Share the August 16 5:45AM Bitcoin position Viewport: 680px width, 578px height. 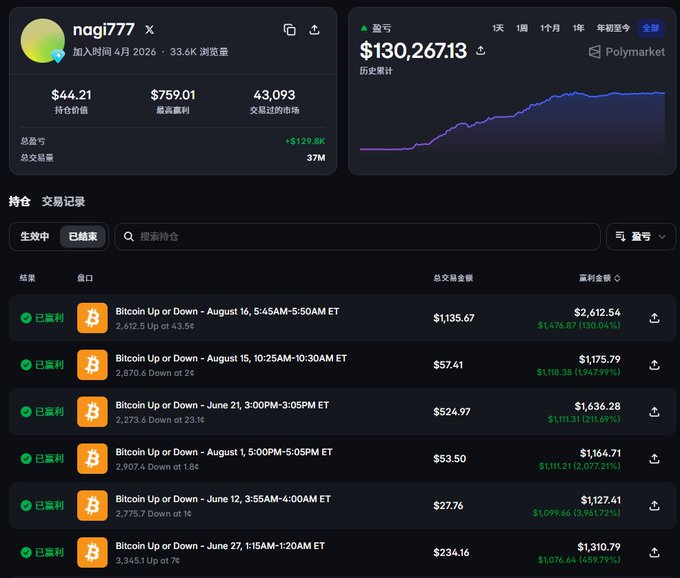click(x=654, y=318)
